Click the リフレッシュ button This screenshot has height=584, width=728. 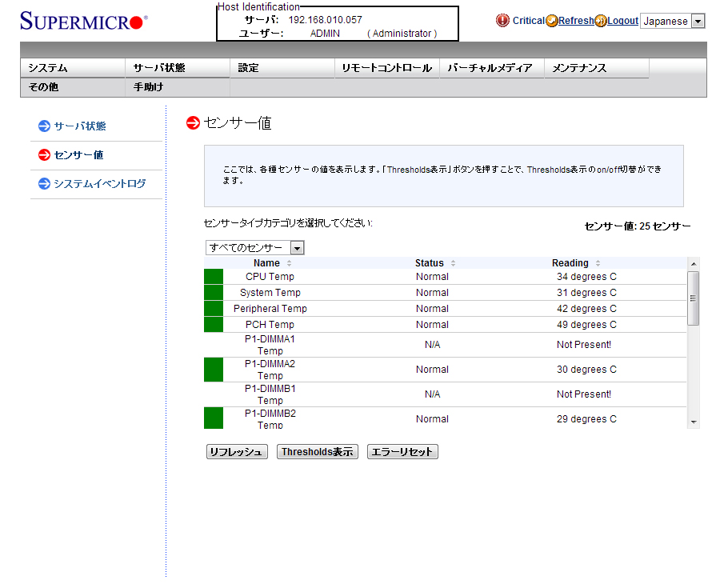pos(237,452)
